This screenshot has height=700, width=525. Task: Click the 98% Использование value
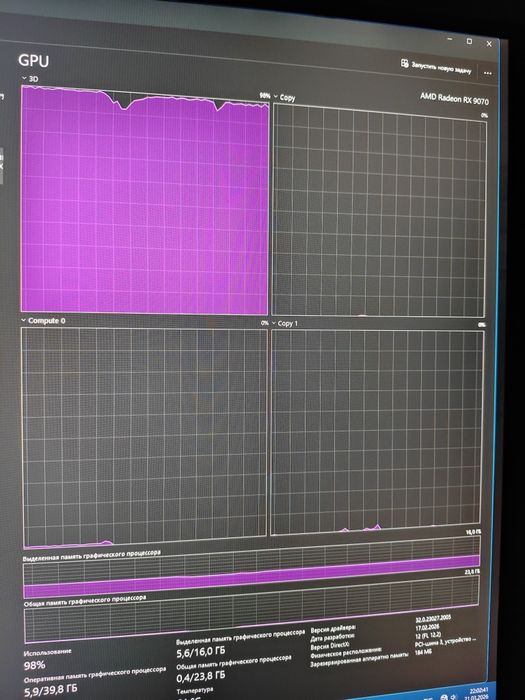(x=34, y=665)
